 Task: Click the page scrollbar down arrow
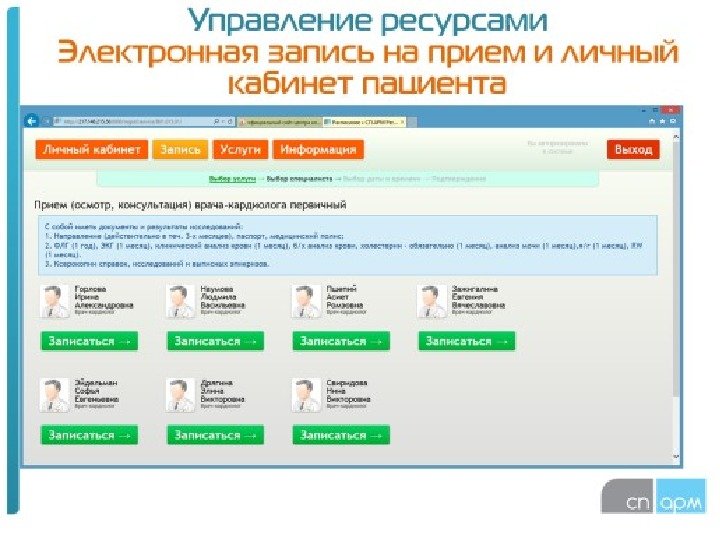(676, 456)
